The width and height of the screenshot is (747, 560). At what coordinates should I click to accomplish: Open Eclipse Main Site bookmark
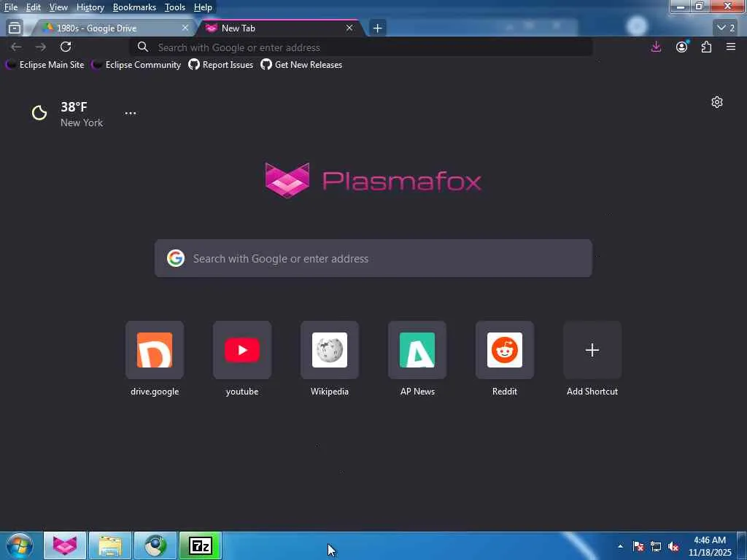(44, 65)
